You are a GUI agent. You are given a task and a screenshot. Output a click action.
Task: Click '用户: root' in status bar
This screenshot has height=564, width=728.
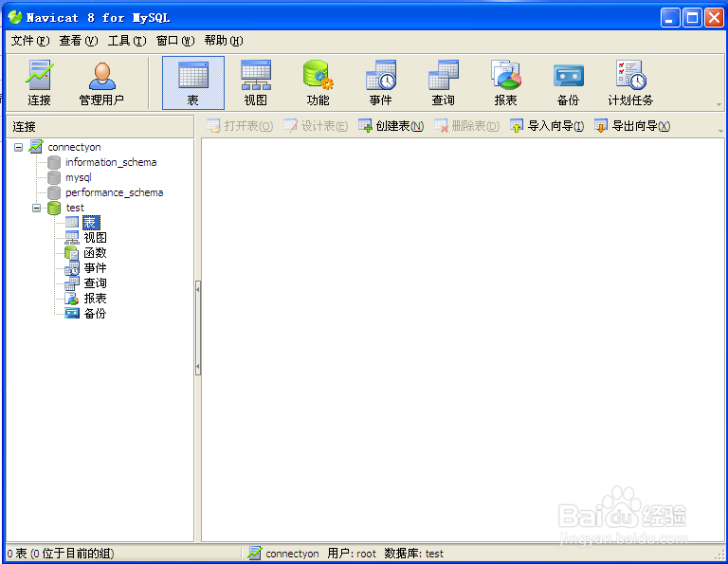352,554
